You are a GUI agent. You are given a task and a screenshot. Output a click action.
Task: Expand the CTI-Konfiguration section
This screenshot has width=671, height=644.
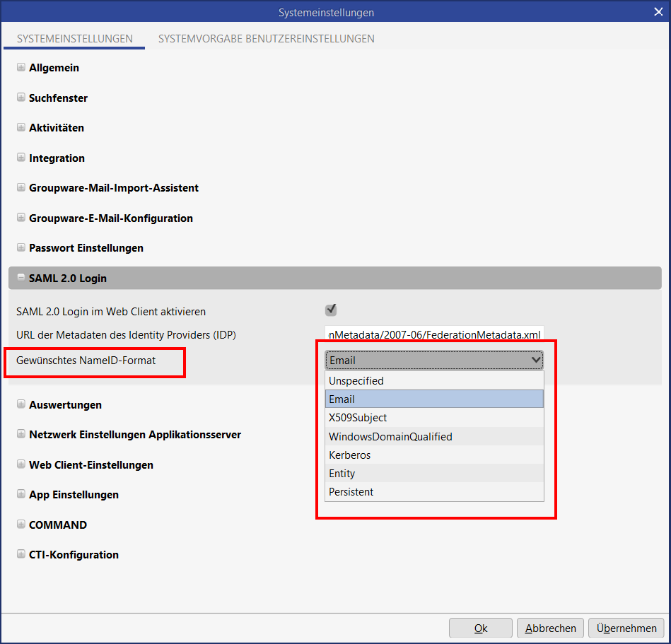[x=21, y=555]
